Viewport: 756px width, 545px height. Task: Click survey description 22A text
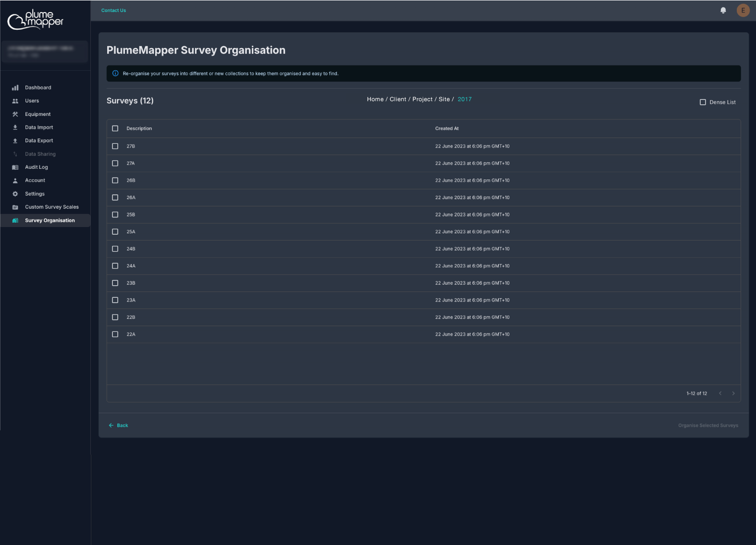[131, 334]
